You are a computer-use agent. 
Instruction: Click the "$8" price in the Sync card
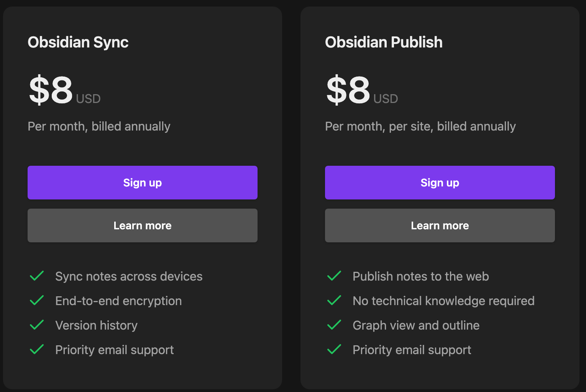tap(51, 91)
